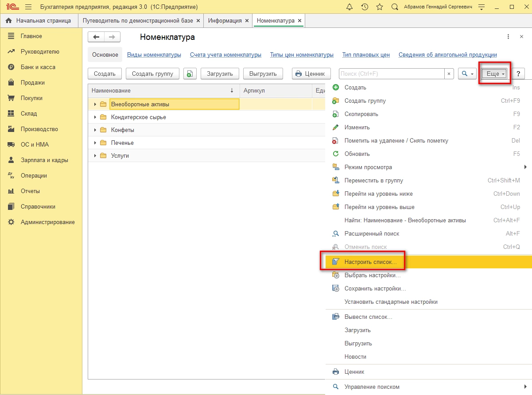Click the global search magnifier icon
The image size is (532, 395).
click(x=395, y=7)
